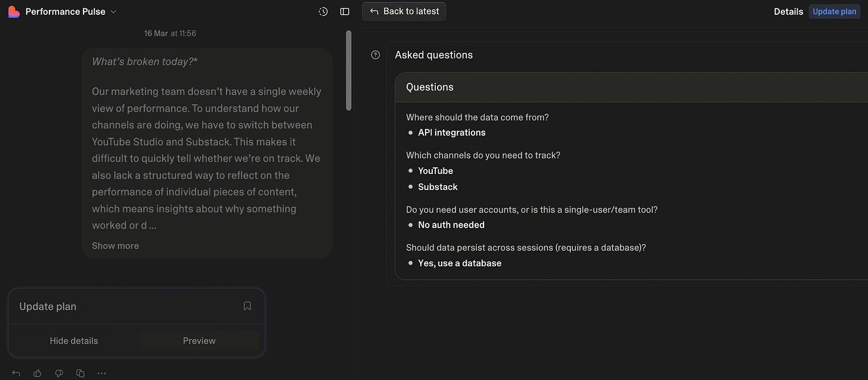Screen dimensions: 868x380
Task: Toggle the sidebar panel layout icon
Action: coord(345,12)
